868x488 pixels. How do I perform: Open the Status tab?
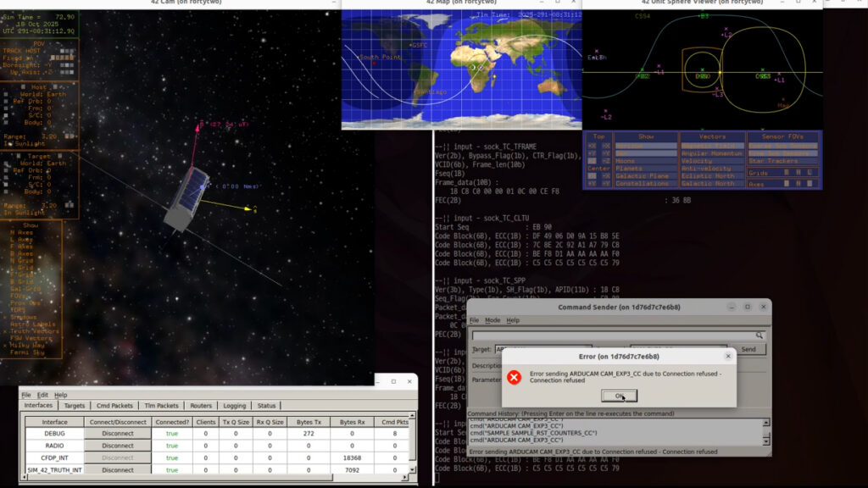tap(266, 406)
